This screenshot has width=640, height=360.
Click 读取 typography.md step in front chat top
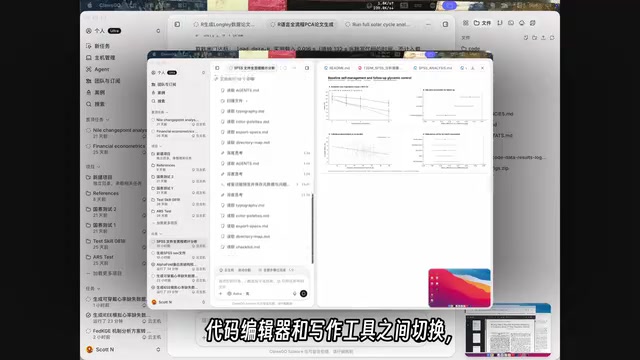(245, 111)
